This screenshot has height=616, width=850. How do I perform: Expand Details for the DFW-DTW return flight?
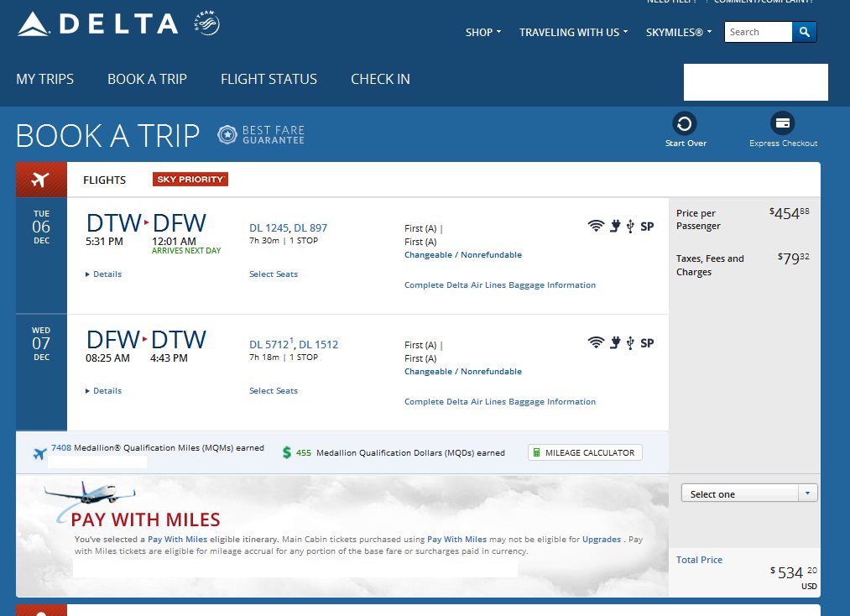[107, 390]
